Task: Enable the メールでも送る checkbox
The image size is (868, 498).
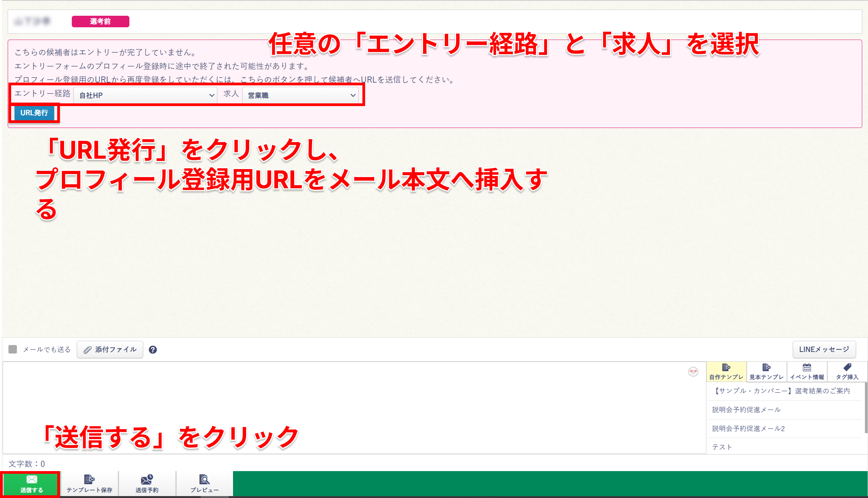Action: 12,349
